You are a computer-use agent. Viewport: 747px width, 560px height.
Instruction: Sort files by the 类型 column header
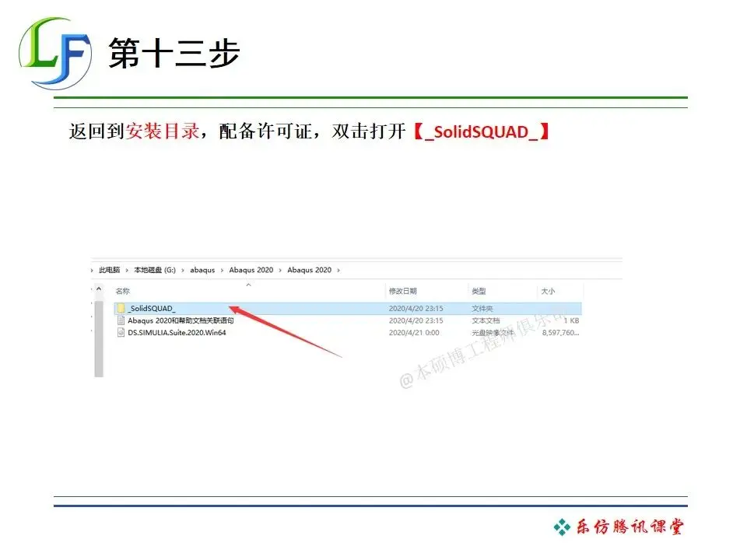click(x=479, y=291)
